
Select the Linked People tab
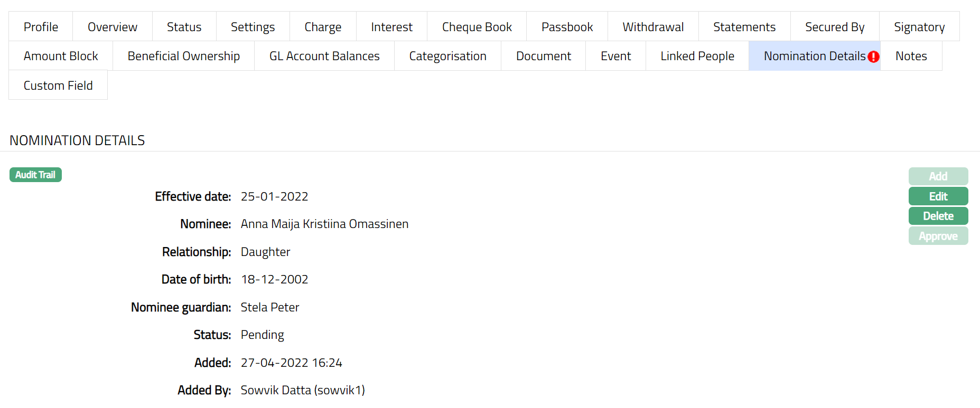tap(697, 56)
